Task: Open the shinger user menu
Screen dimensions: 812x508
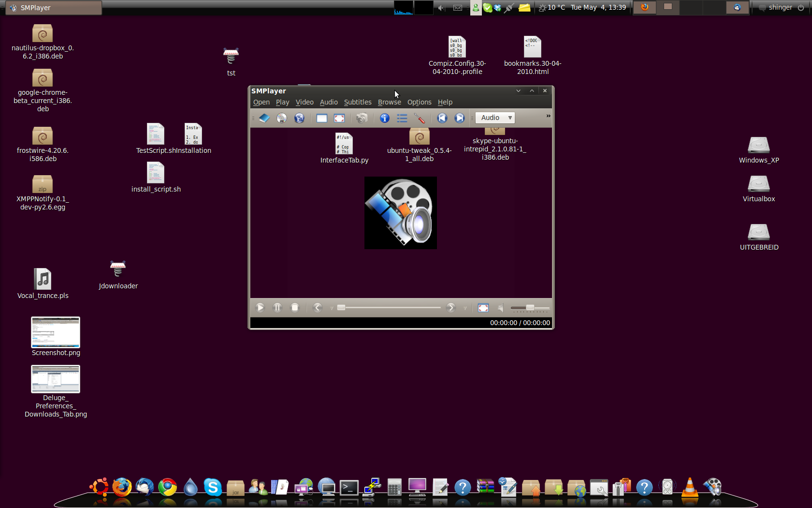Action: coord(776,8)
